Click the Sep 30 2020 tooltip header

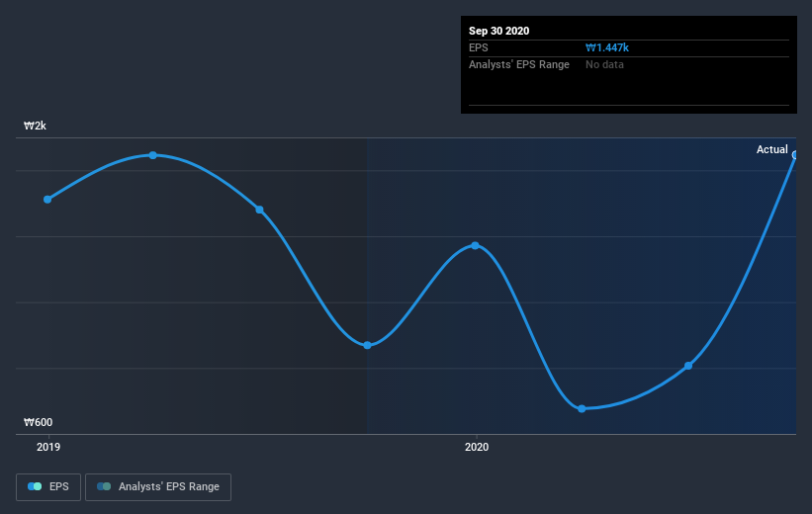499,31
